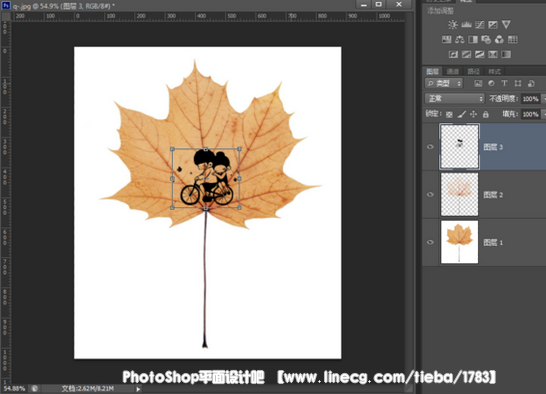This screenshot has width=546, height=394.
Task: Hide layer 图层 2
Action: pyautogui.click(x=430, y=194)
